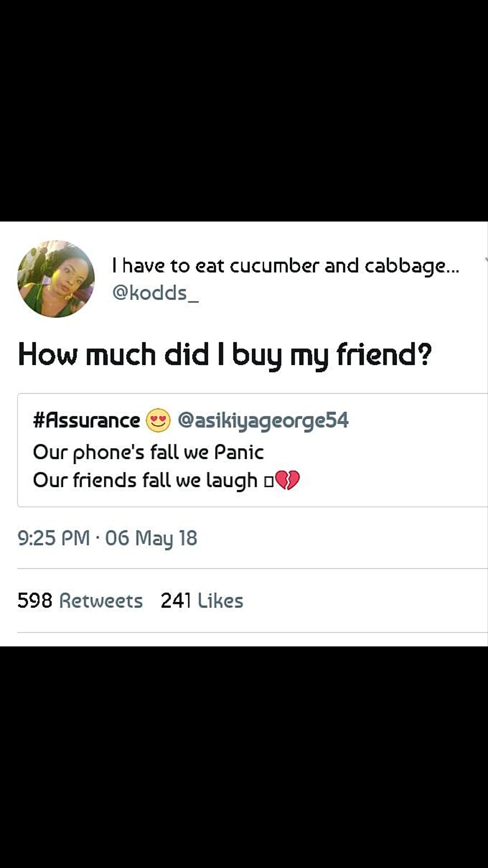Open quoted line 'Our phone's fall we Panic'
Viewport: 488px width, 868px height.
[148, 452]
